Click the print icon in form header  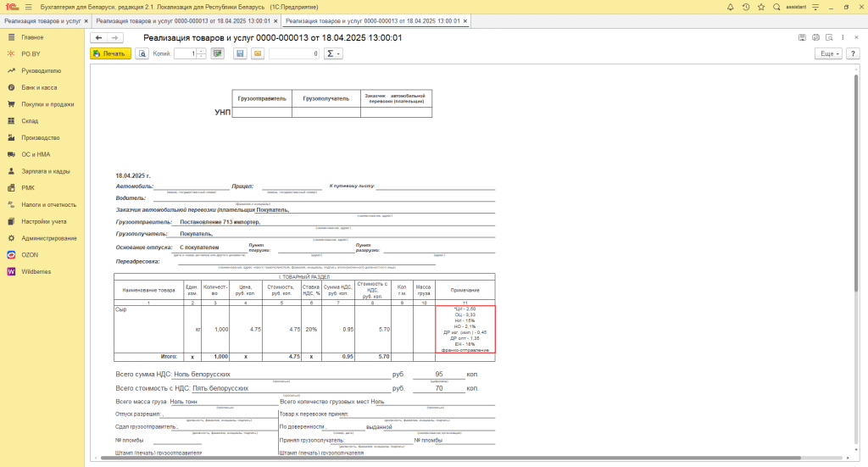point(815,37)
